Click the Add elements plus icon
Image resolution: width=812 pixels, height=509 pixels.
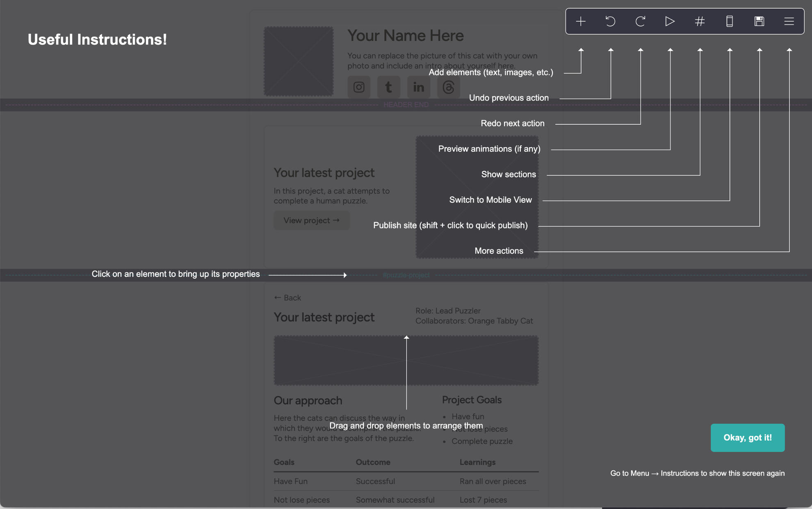click(581, 21)
